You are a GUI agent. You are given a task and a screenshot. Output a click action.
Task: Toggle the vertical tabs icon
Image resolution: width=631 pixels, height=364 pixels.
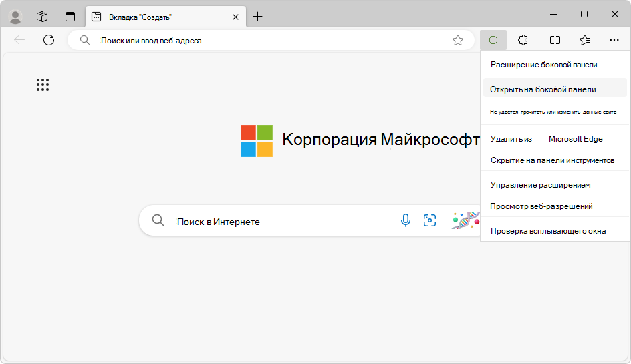[x=70, y=17]
